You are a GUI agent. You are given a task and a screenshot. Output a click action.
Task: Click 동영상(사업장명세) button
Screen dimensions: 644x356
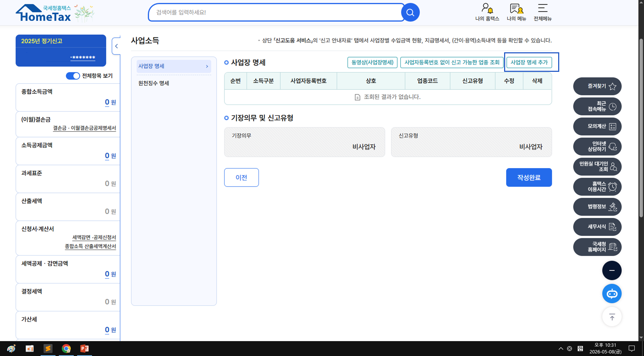(x=372, y=62)
